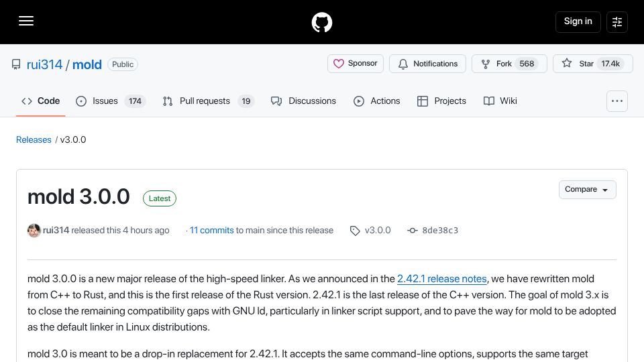This screenshot has width=644, height=362.
Task: Go back to Releases breadcrumb link
Action: click(x=34, y=139)
